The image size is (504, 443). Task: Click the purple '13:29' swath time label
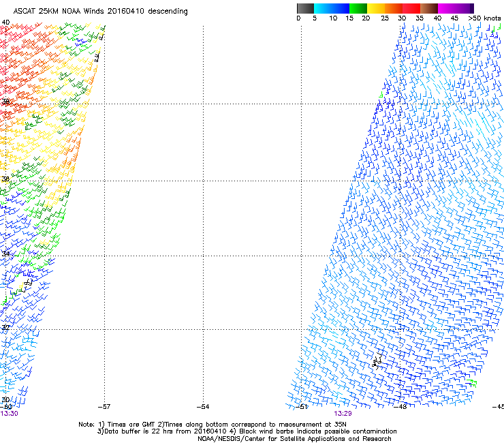343,414
